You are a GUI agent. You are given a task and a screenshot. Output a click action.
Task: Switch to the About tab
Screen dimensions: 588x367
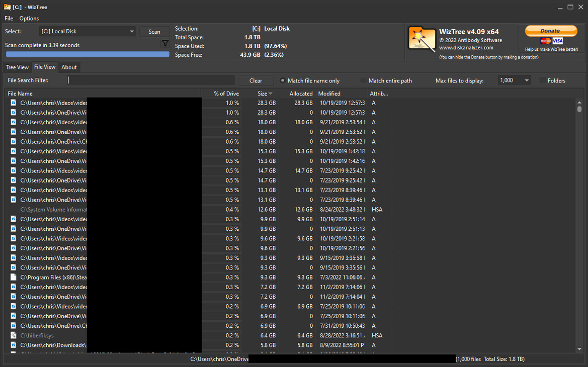coord(69,67)
